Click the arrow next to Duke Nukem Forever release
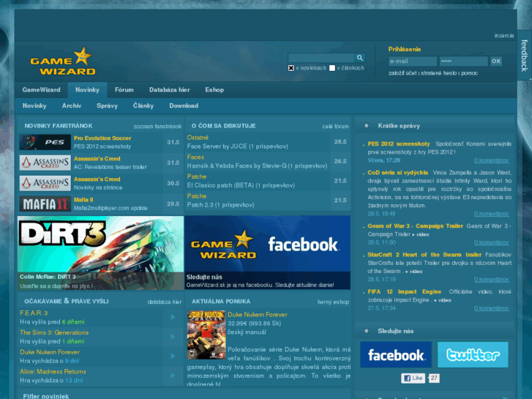This screenshot has width=532, height=399. (173, 357)
